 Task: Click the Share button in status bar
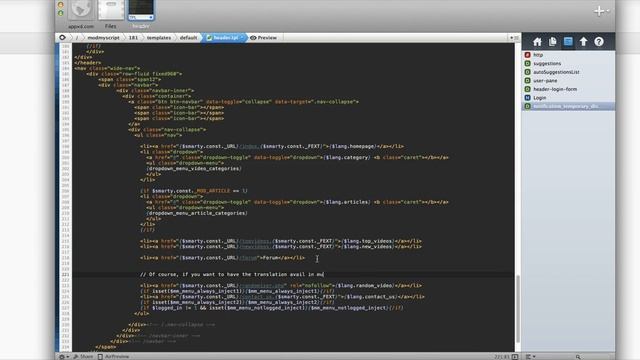[x=83, y=357]
